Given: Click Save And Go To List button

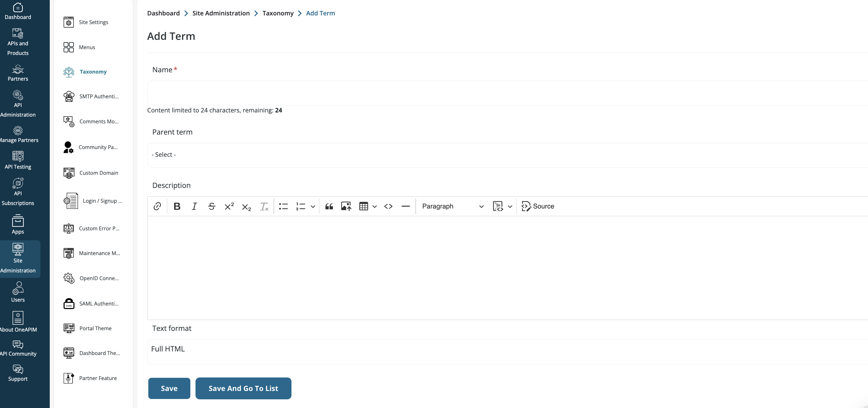Looking at the screenshot, I should click(243, 388).
